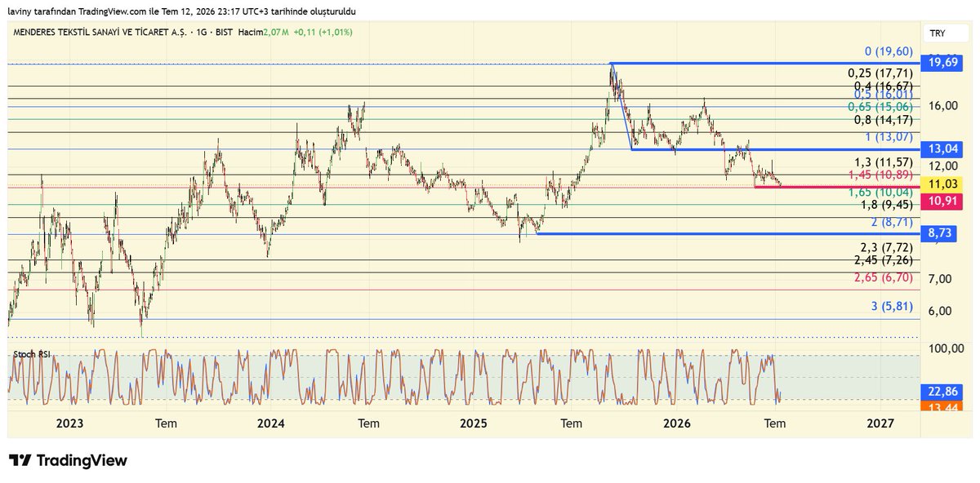The width and height of the screenshot is (980, 483).
Task: Click the TradingView logo at the bottom
Action: pyautogui.click(x=68, y=461)
